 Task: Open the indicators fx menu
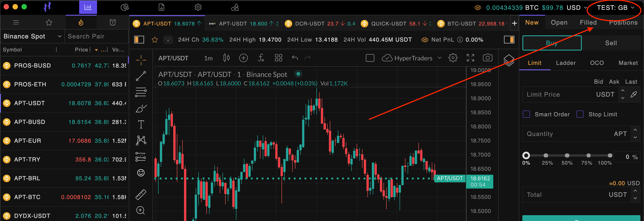click(261, 58)
